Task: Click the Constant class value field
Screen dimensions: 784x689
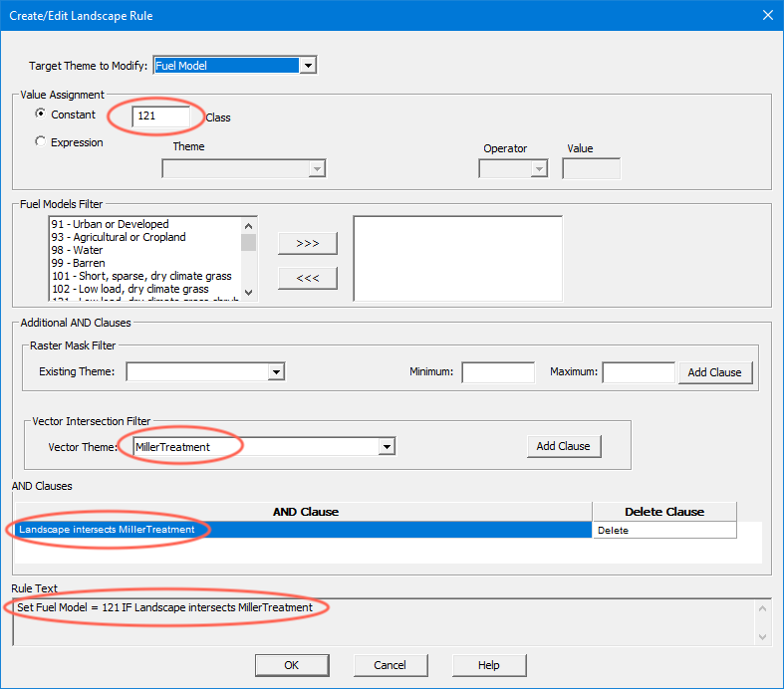Action: point(161,115)
